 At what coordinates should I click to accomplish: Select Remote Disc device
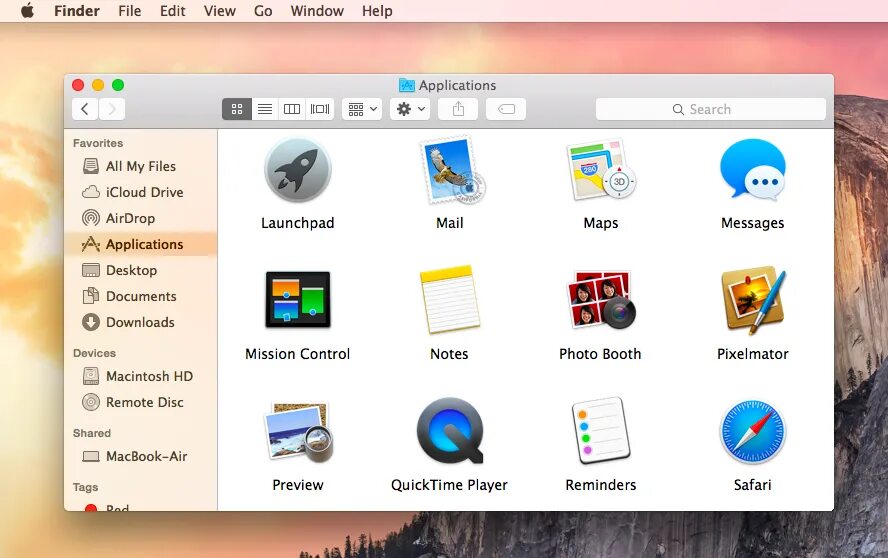(x=140, y=402)
